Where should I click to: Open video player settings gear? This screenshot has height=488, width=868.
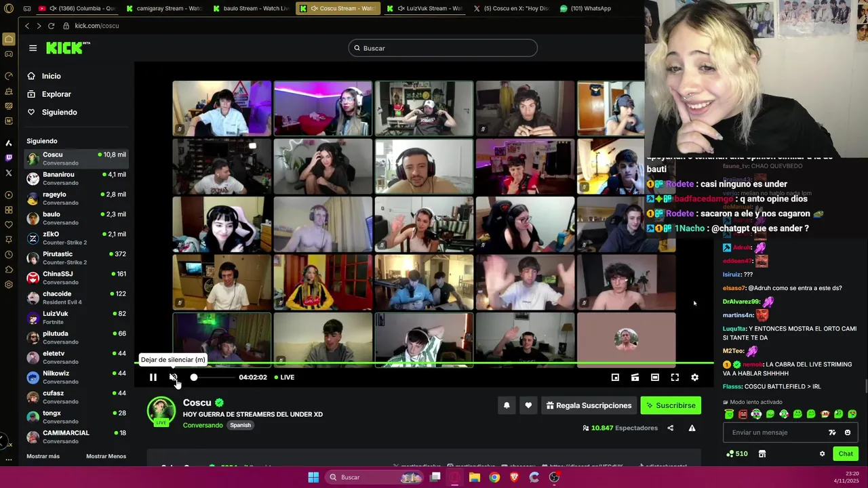tap(694, 378)
